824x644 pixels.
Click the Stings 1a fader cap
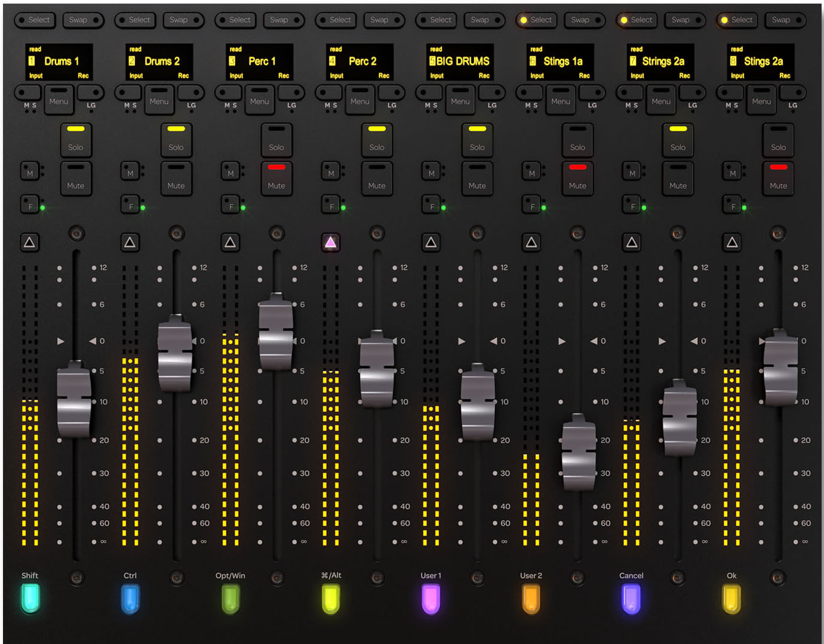pos(579,452)
